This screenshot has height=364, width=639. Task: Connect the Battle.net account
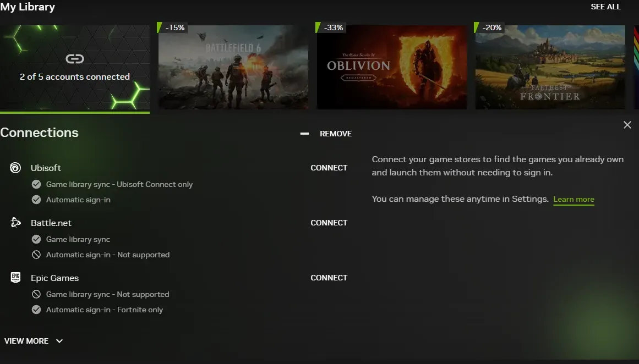point(329,223)
